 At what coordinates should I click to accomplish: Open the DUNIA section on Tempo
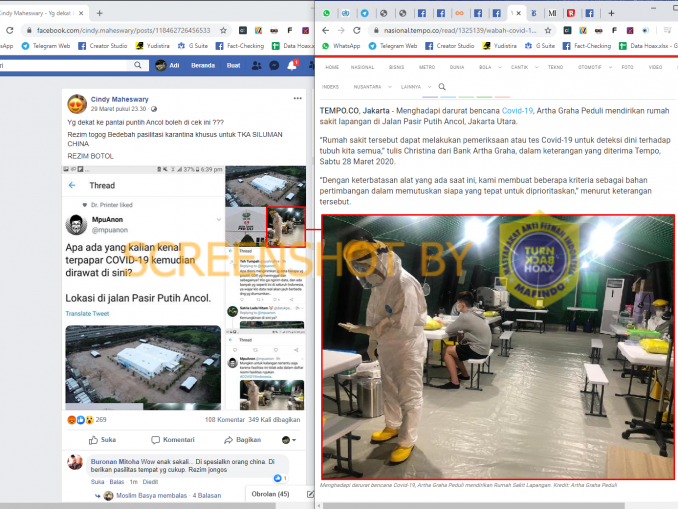(x=457, y=67)
